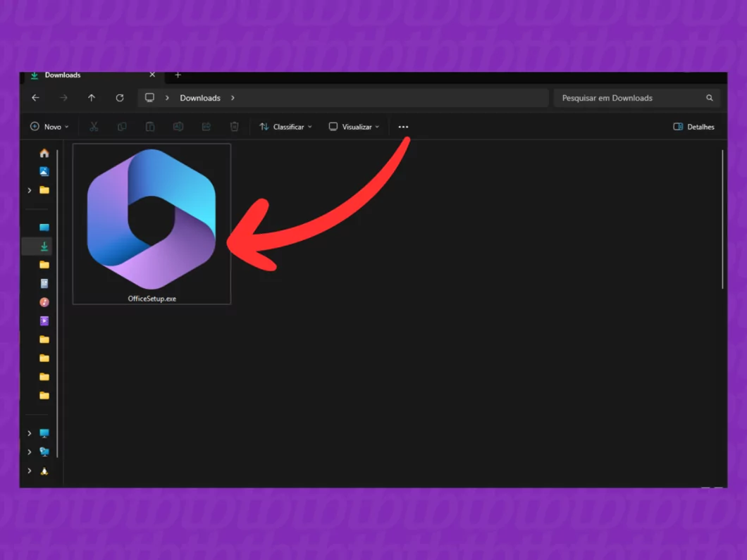The image size is (747, 560).
Task: Open Gallery in the sidebar
Action: tap(44, 171)
